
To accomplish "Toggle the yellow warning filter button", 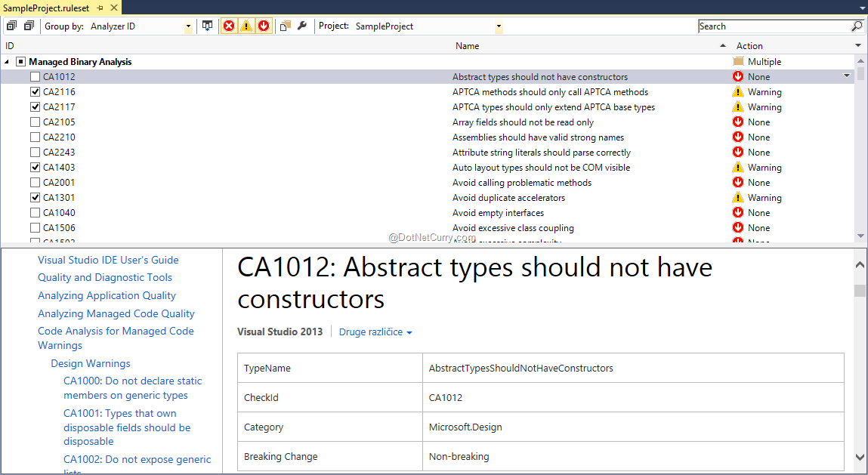I will [246, 26].
